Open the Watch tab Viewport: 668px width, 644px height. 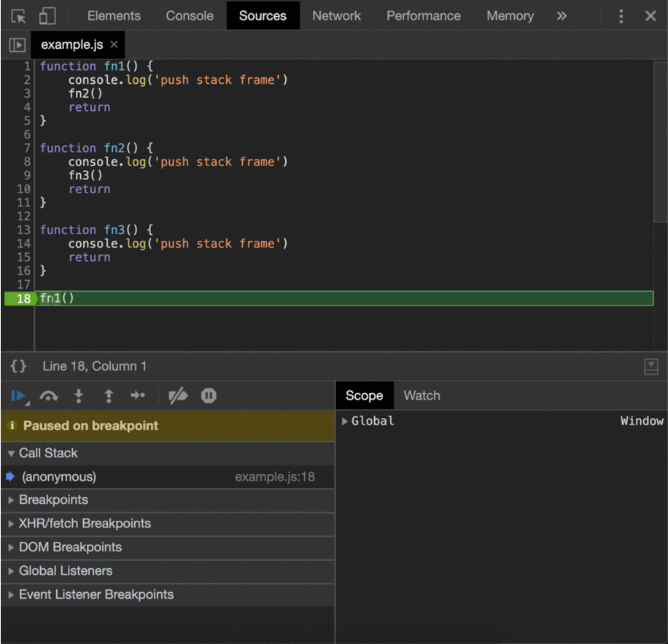coord(422,396)
